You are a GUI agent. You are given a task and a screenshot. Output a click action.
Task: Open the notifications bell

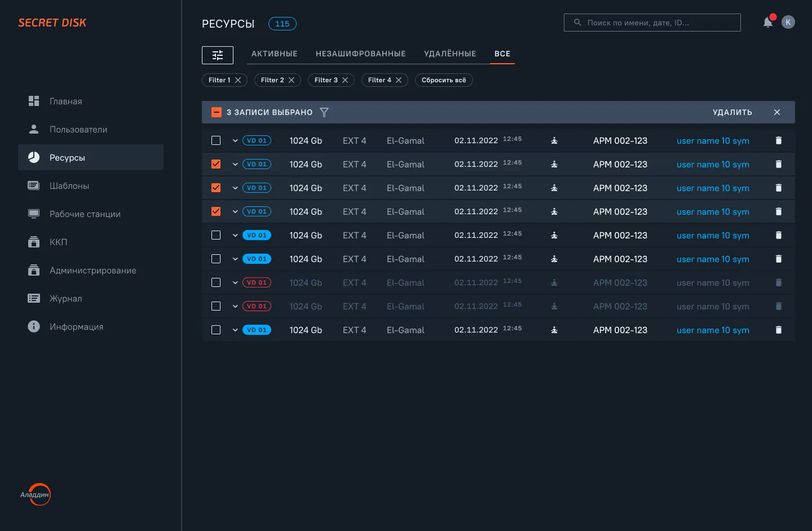[x=768, y=22]
